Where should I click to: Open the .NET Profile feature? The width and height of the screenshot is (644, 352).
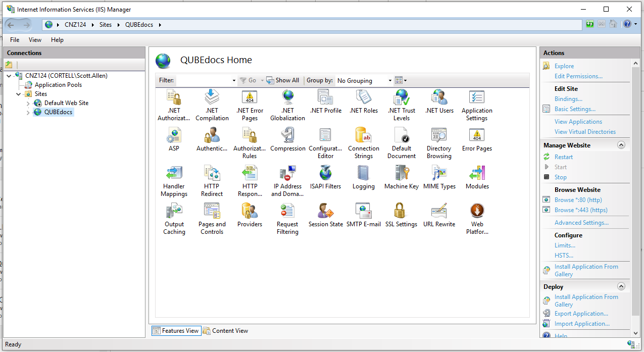tap(325, 102)
